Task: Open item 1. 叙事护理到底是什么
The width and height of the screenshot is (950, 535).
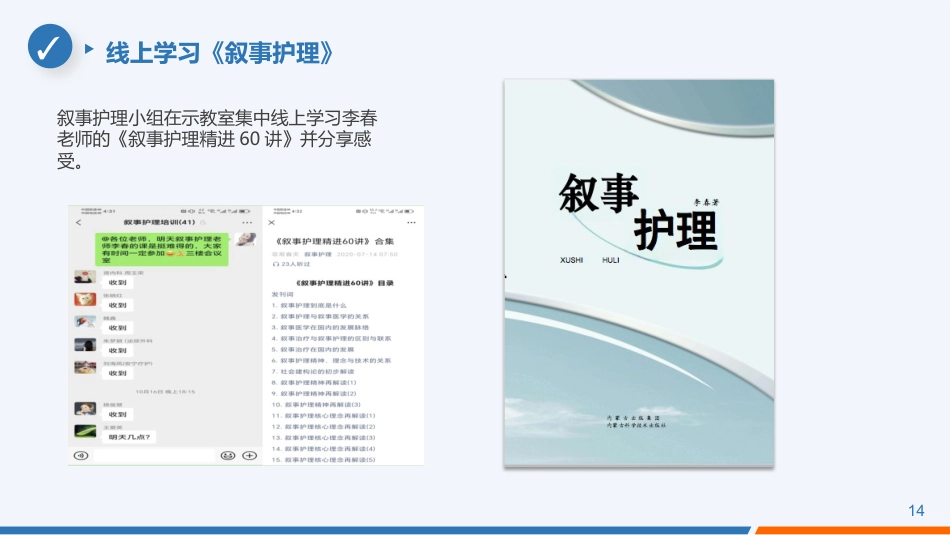Action: point(309,305)
